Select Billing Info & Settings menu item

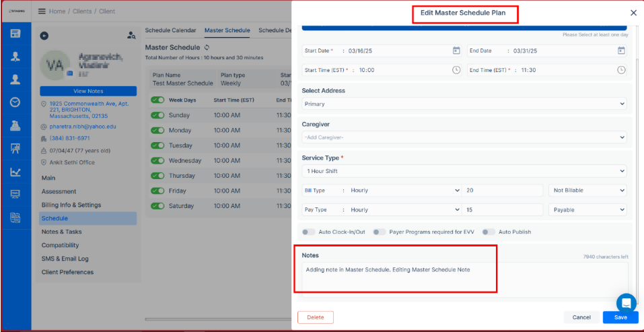[71, 205]
